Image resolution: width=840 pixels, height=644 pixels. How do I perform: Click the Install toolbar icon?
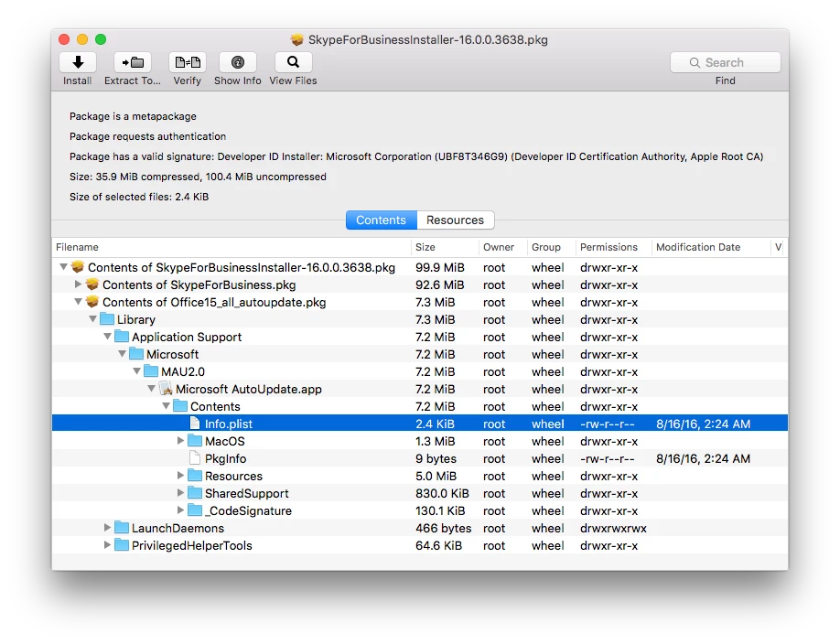78,62
